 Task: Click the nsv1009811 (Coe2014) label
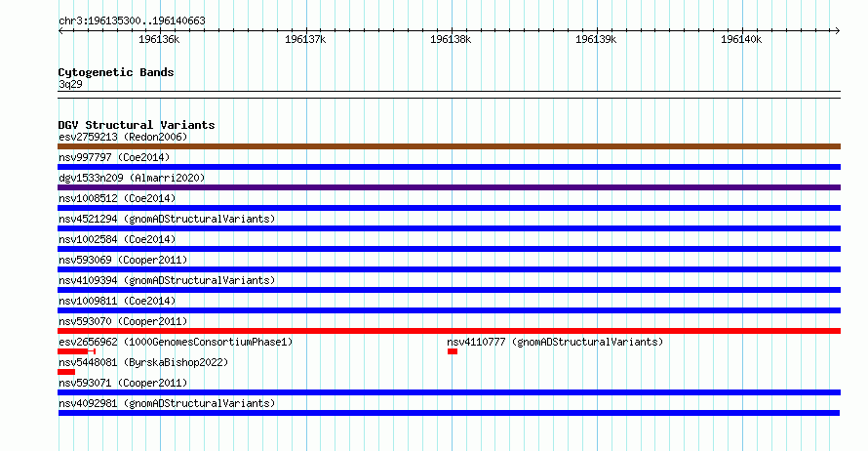point(117,301)
